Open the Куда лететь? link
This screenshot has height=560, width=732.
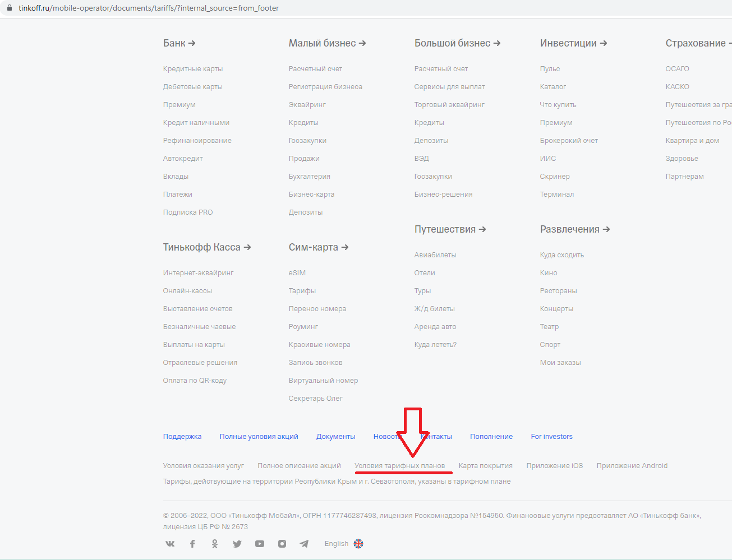(435, 345)
